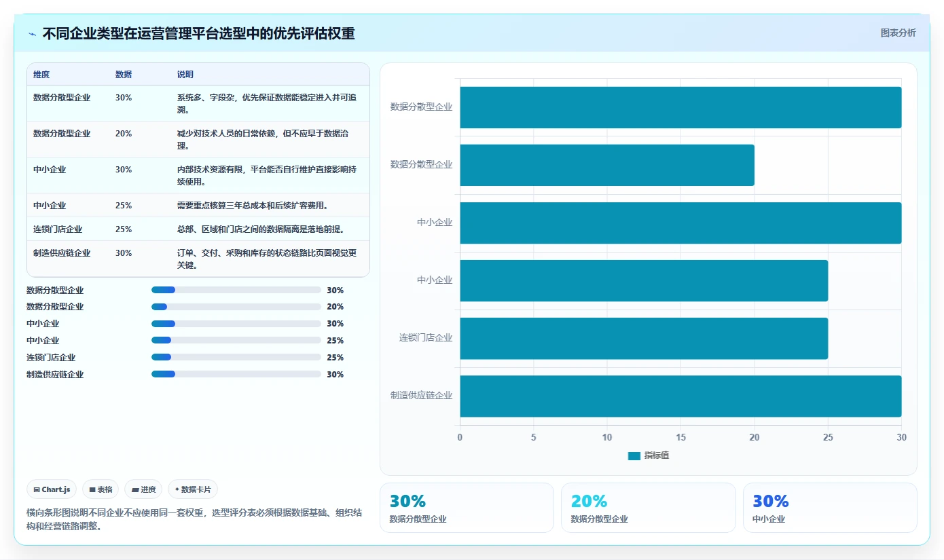Click the teal legend swatch for 指标值

pos(634,456)
